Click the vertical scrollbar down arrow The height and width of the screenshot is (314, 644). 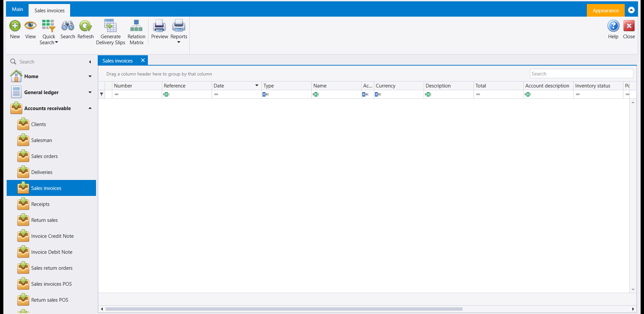point(633,289)
